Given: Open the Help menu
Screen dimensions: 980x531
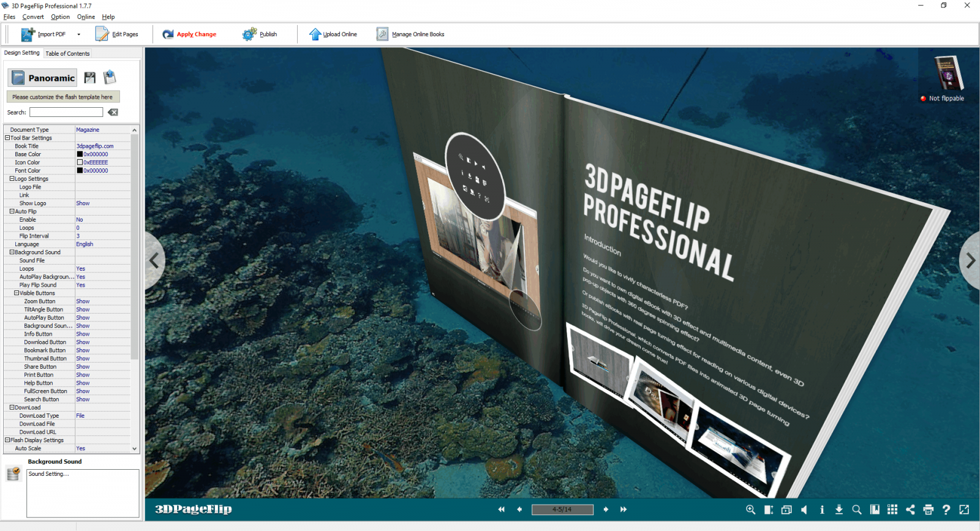Looking at the screenshot, I should (108, 17).
